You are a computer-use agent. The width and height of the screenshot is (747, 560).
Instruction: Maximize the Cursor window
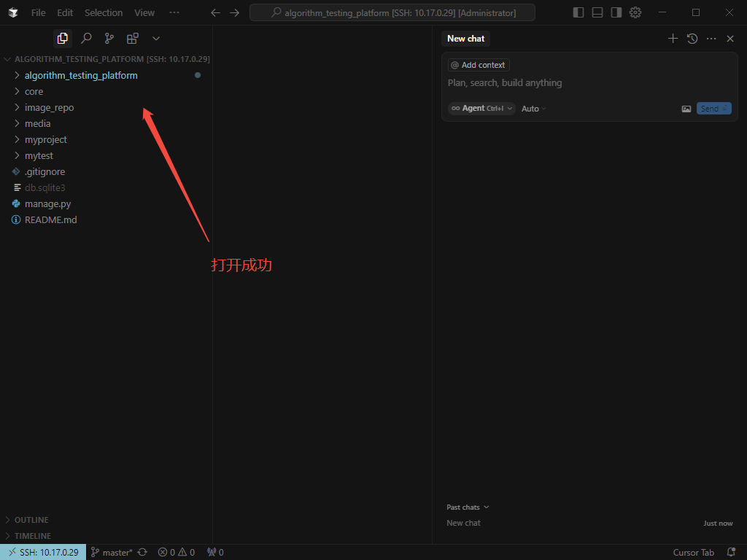(696, 13)
